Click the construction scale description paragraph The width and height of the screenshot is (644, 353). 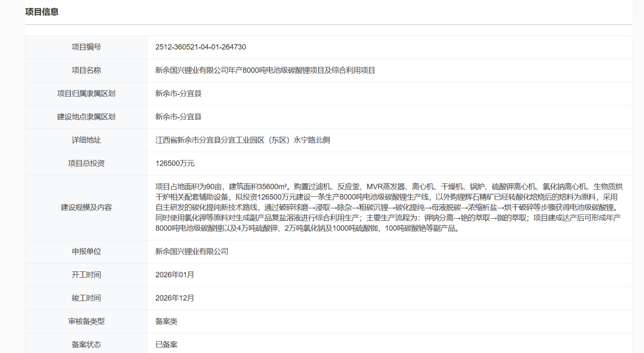(388, 207)
